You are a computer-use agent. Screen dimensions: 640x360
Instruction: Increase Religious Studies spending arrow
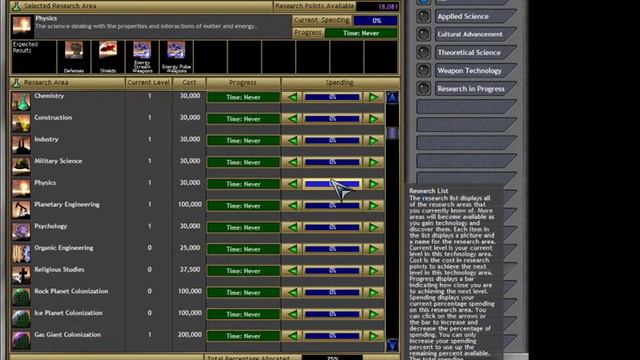click(373, 271)
